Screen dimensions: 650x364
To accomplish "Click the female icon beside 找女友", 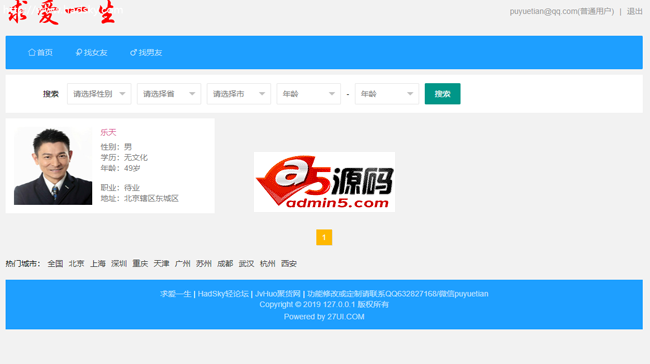I will point(79,52).
